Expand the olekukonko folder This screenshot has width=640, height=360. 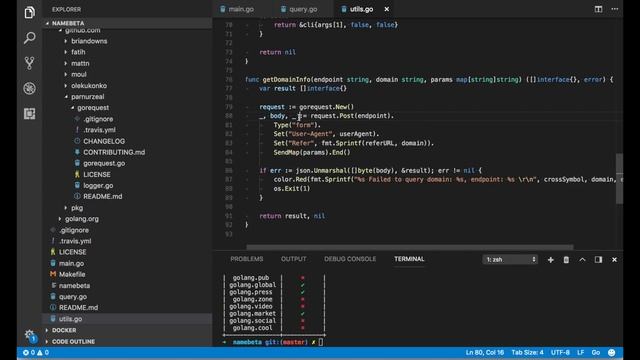(89, 86)
